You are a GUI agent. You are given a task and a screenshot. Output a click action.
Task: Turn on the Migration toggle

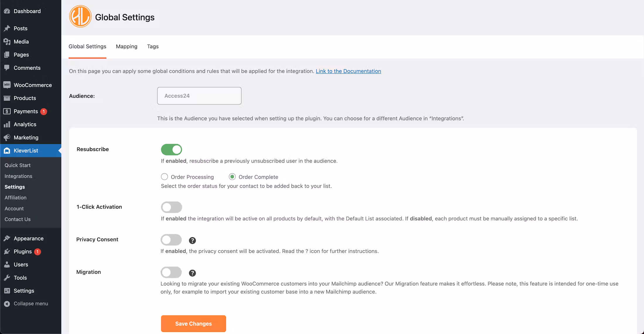click(x=171, y=272)
